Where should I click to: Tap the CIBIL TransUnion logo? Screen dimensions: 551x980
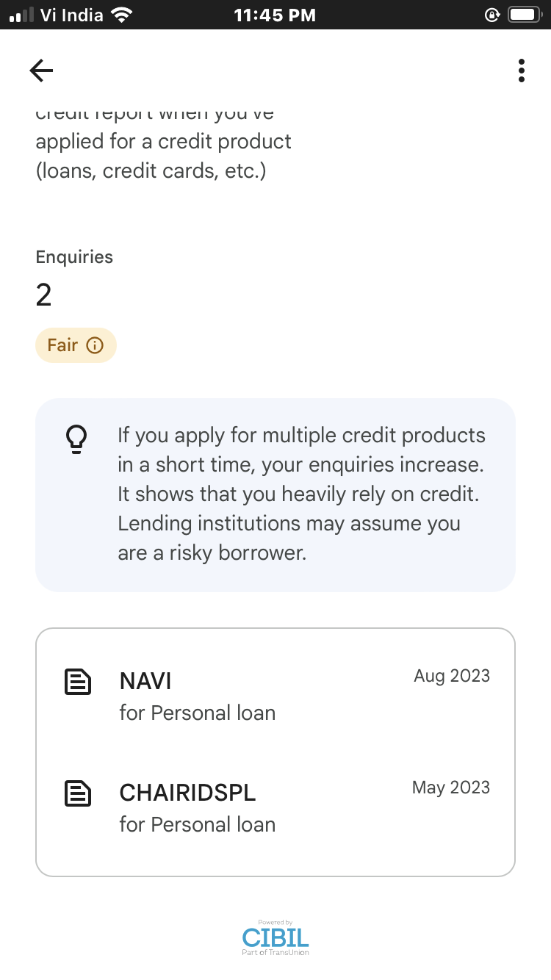[275, 938]
